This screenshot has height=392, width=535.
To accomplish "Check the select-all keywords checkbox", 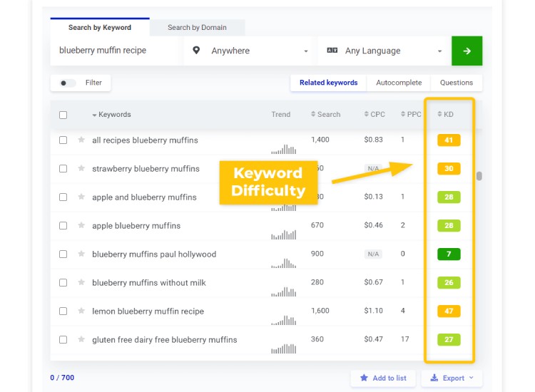I will coord(63,115).
